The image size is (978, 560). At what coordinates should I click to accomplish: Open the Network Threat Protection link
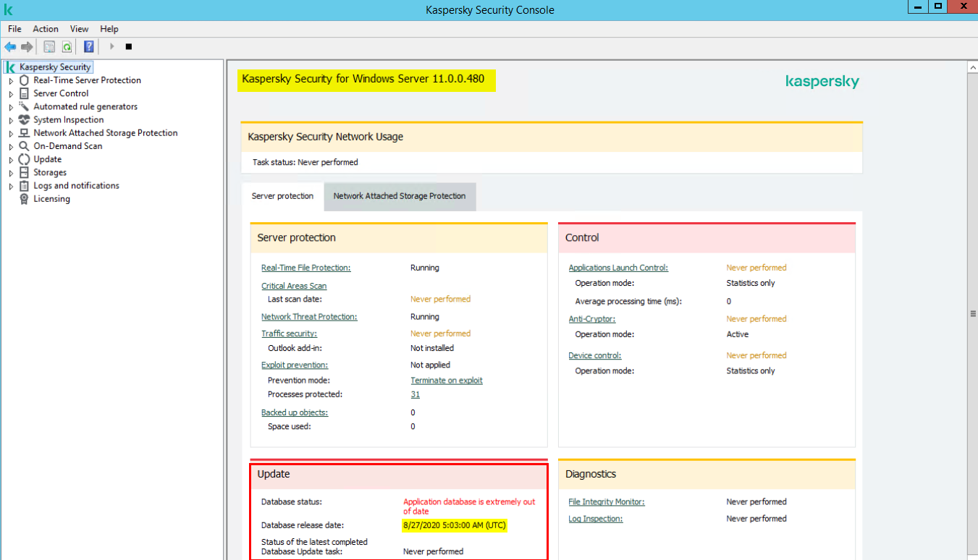coord(309,317)
